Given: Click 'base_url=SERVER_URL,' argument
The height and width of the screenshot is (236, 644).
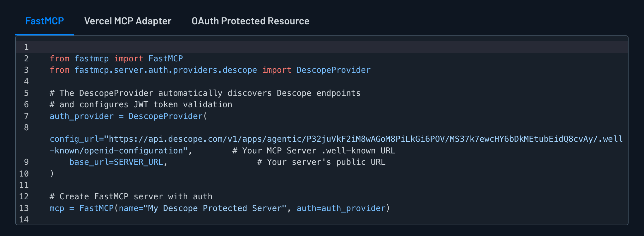Looking at the screenshot, I should pos(118,162).
